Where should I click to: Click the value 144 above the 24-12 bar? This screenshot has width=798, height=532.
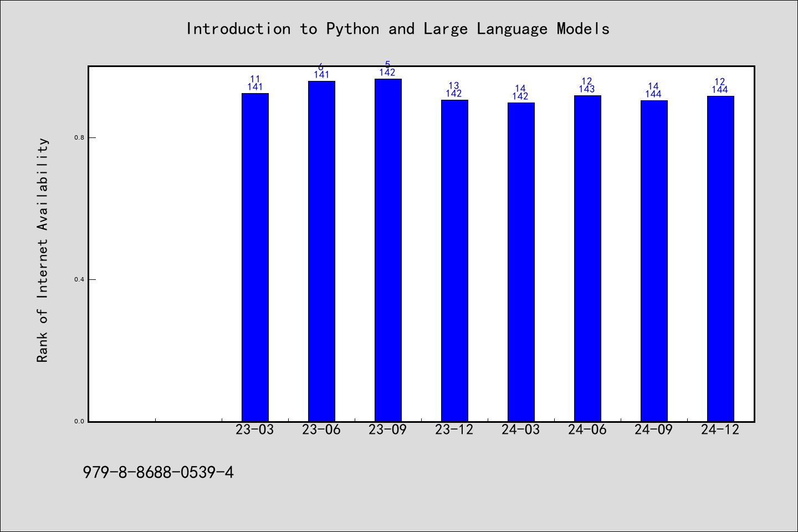point(720,90)
